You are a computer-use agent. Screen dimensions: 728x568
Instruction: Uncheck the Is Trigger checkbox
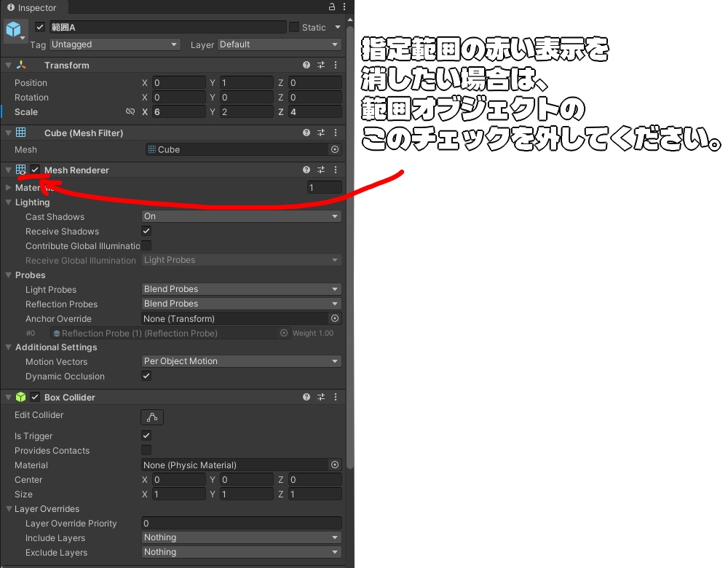click(146, 435)
